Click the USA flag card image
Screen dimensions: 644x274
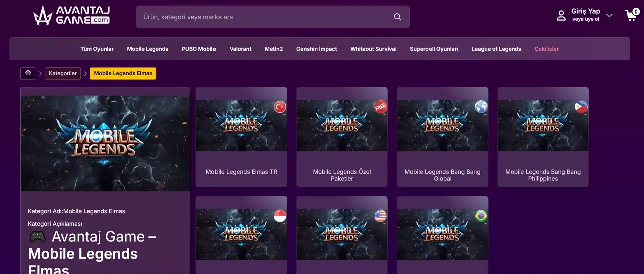click(x=342, y=234)
